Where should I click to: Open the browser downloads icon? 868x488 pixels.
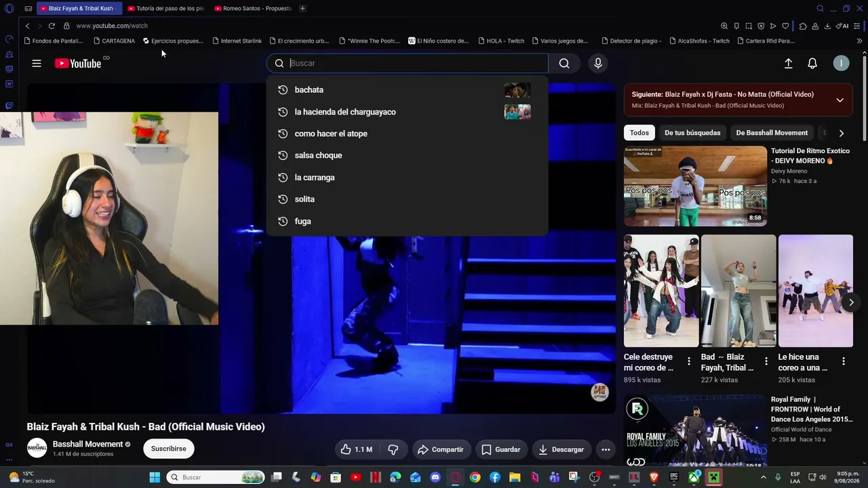827,26
